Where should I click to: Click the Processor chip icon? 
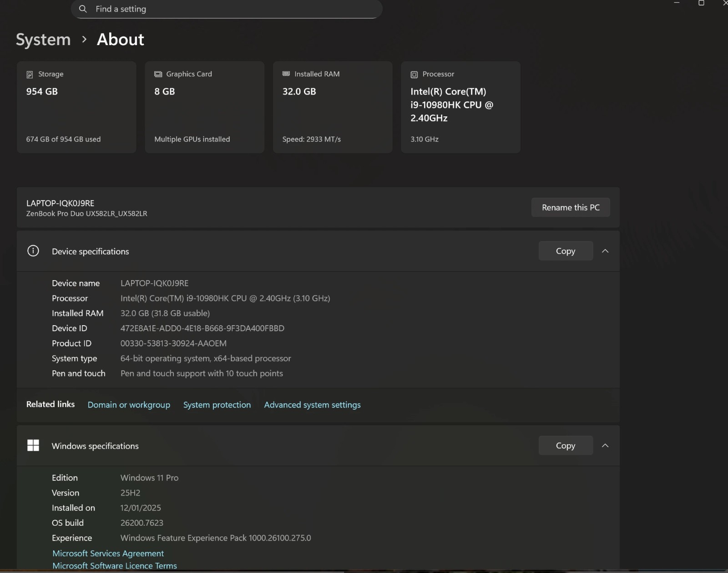point(414,75)
